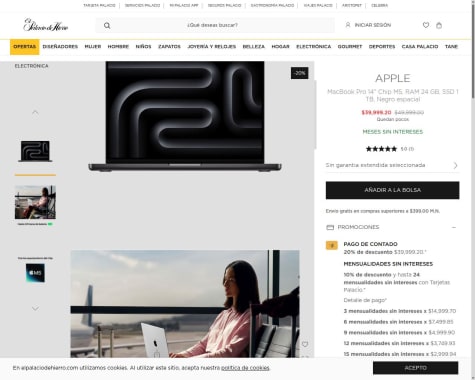Select the MacBook front view thumbnail
475x380 pixels.
[x=35, y=151]
